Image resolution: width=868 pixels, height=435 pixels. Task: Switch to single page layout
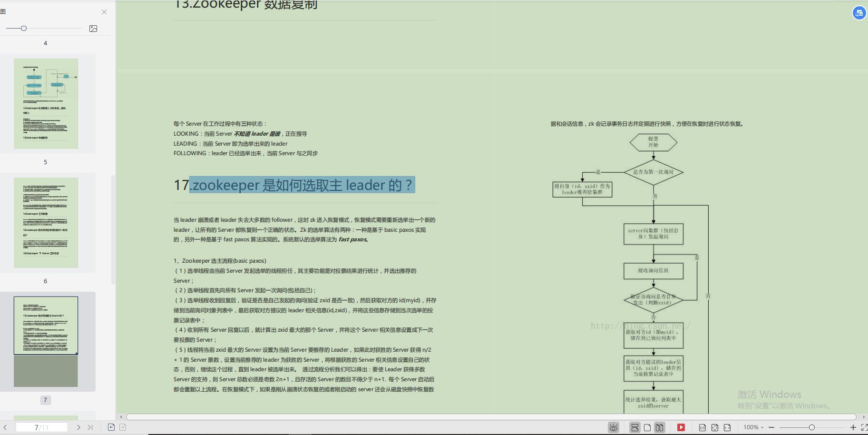pyautogui.click(x=647, y=427)
